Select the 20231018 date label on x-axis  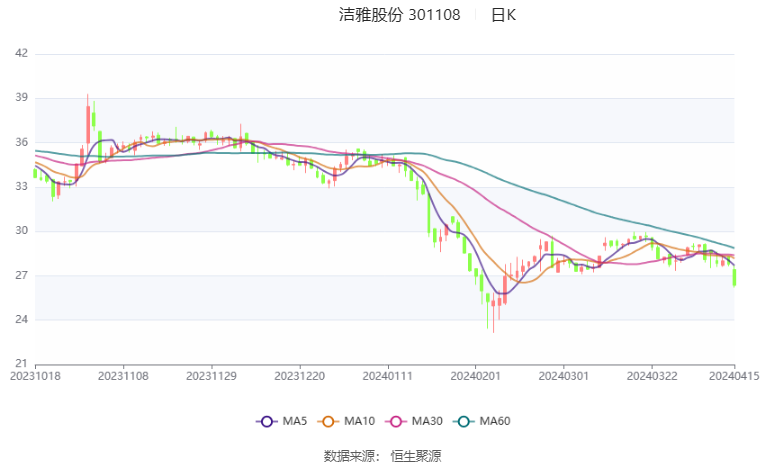point(35,376)
